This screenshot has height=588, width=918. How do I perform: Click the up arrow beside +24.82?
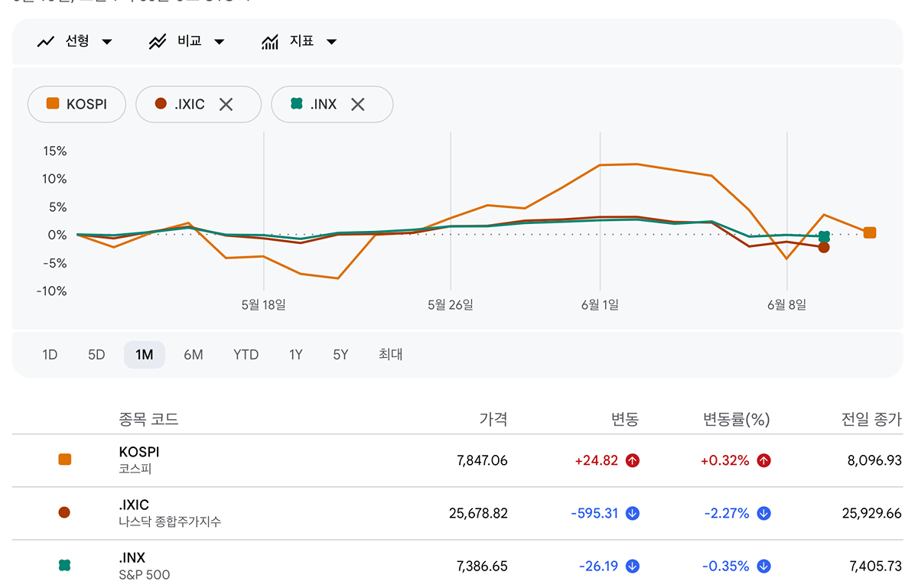tap(633, 460)
